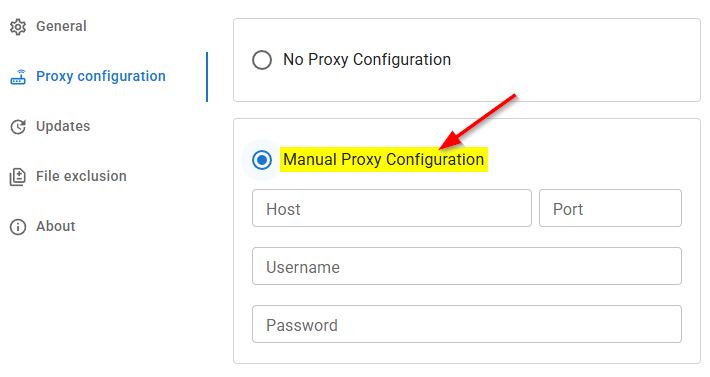Click the File exclusion document icon
The height and width of the screenshot is (377, 710).
coord(18,177)
